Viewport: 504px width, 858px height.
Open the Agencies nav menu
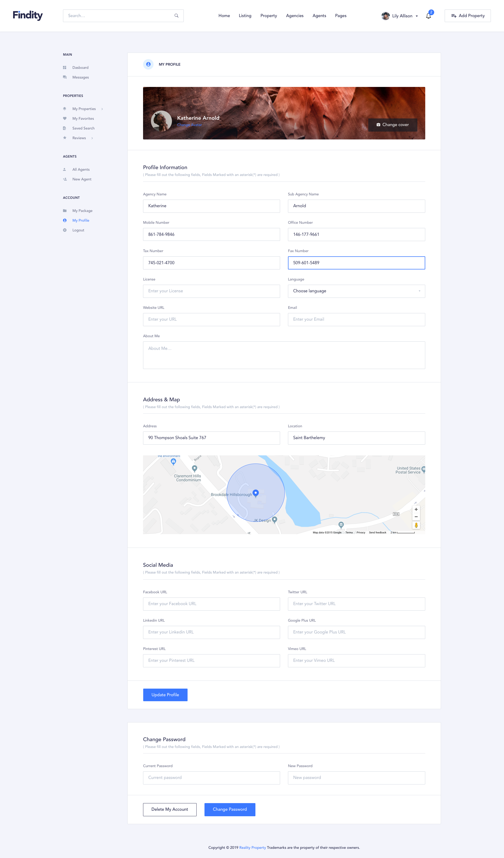point(294,16)
